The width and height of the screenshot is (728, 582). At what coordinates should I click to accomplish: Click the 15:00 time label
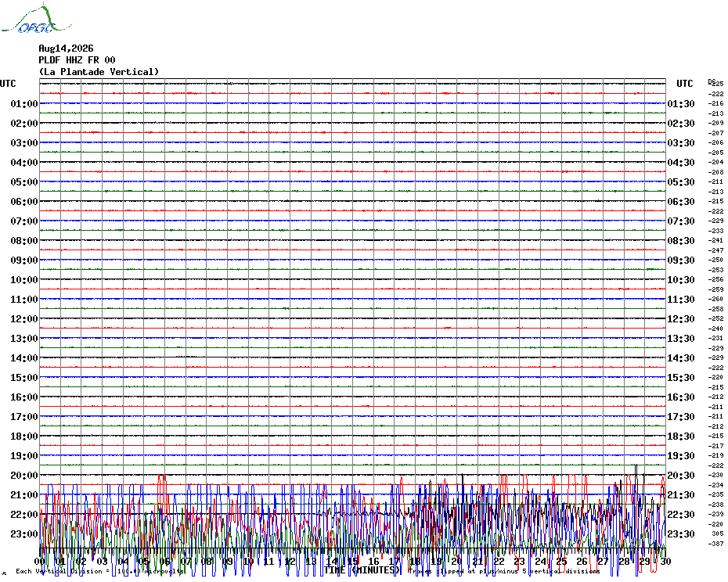tap(24, 377)
